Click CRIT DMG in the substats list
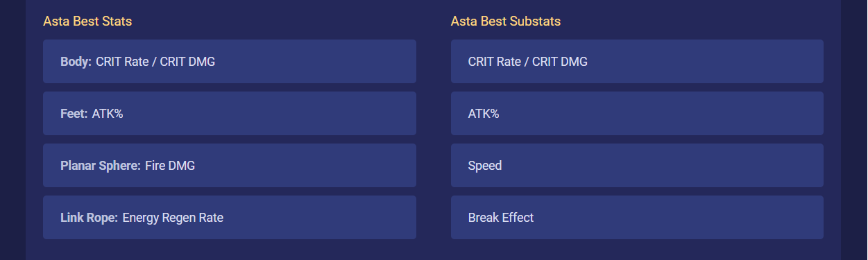868x260 pixels. pyautogui.click(x=559, y=62)
